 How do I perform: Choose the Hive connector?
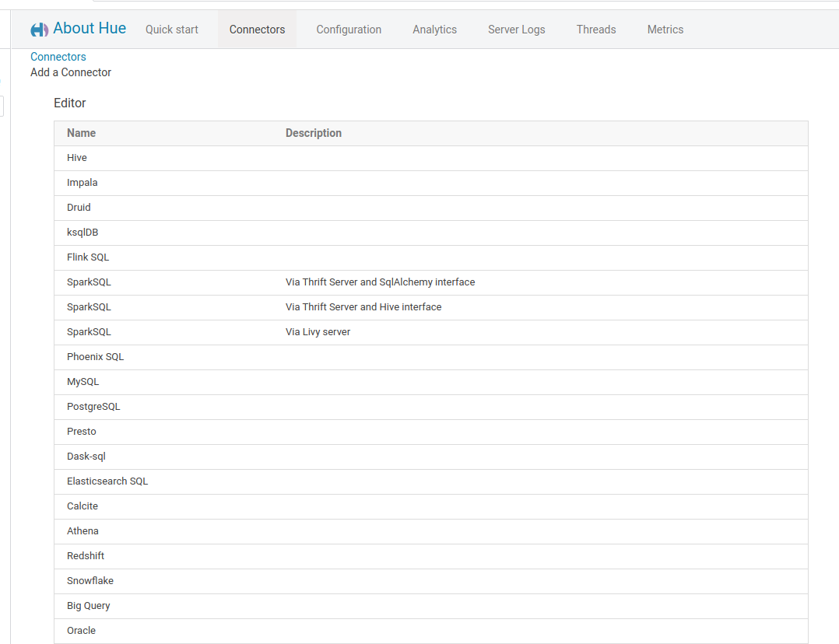pos(77,158)
